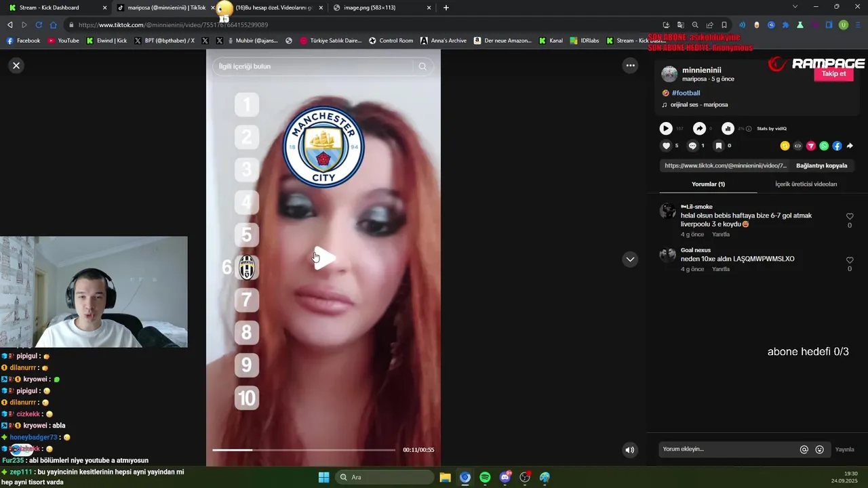Go back in browser history
Image resolution: width=868 pixels, height=488 pixels.
click(10, 25)
